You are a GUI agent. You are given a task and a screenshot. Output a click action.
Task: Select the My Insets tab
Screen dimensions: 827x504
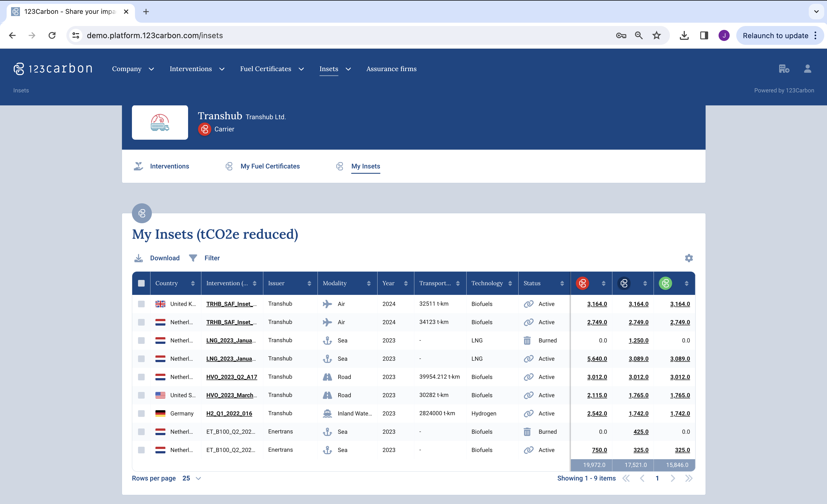[365, 166]
